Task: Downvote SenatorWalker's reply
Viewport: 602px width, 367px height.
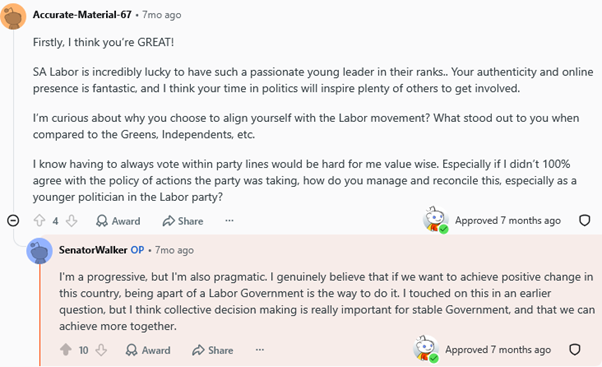Action: 101,350
